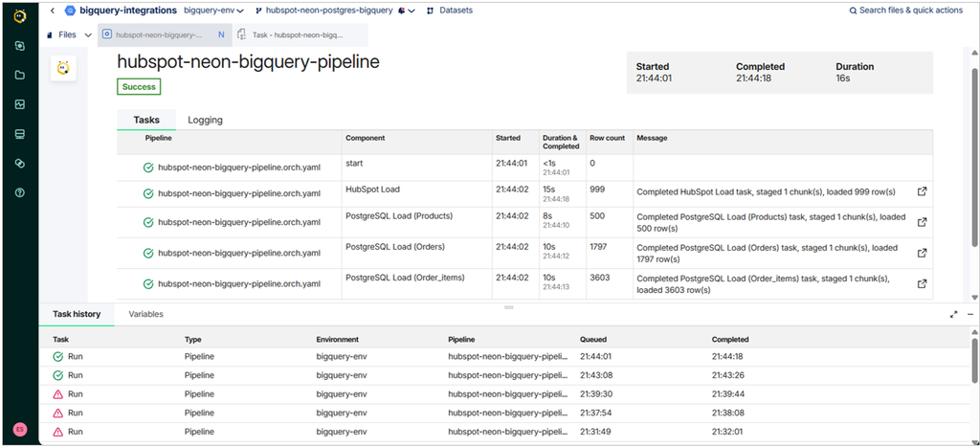Click the BigQuery hexagon project icon

(x=70, y=11)
